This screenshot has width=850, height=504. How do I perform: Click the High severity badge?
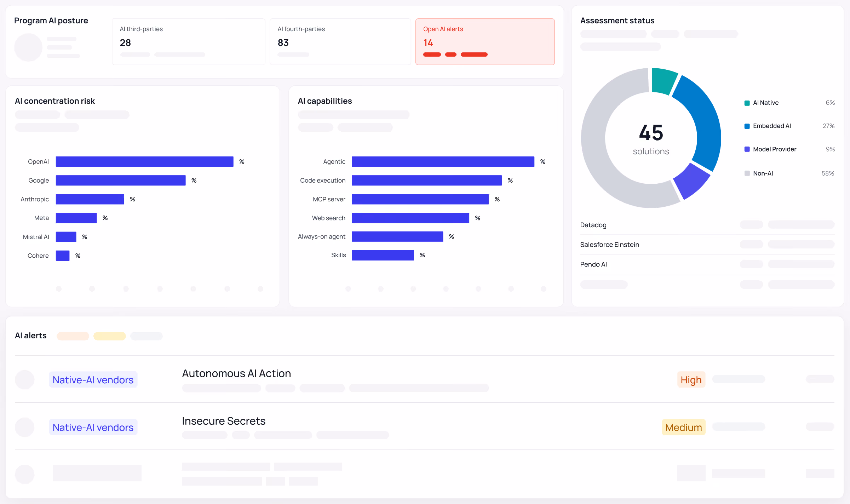tap(691, 380)
